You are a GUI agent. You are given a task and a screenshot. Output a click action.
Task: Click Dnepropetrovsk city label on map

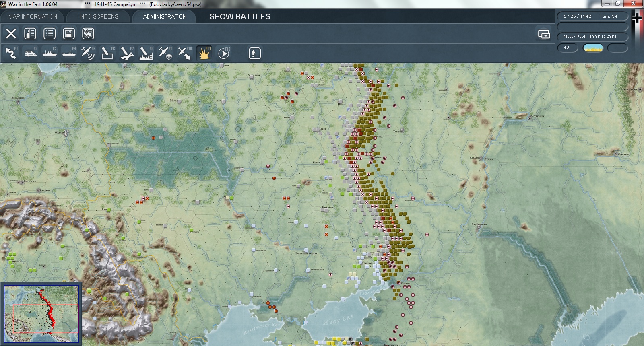click(x=306, y=253)
